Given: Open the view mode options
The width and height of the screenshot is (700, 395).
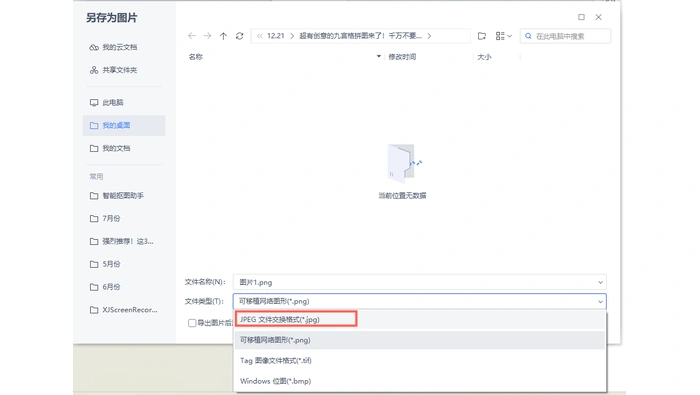Looking at the screenshot, I should 504,36.
